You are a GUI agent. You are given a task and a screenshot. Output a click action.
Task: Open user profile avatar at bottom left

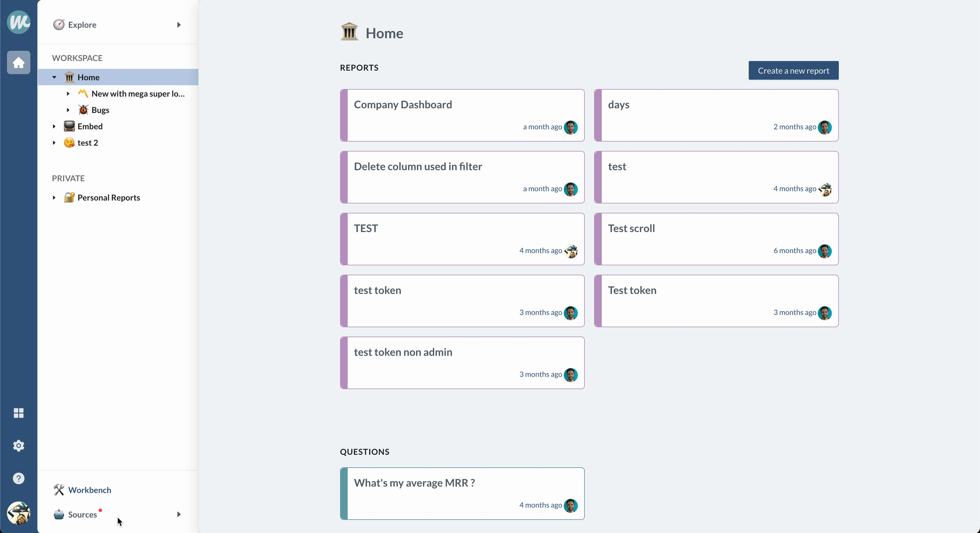[x=18, y=513]
